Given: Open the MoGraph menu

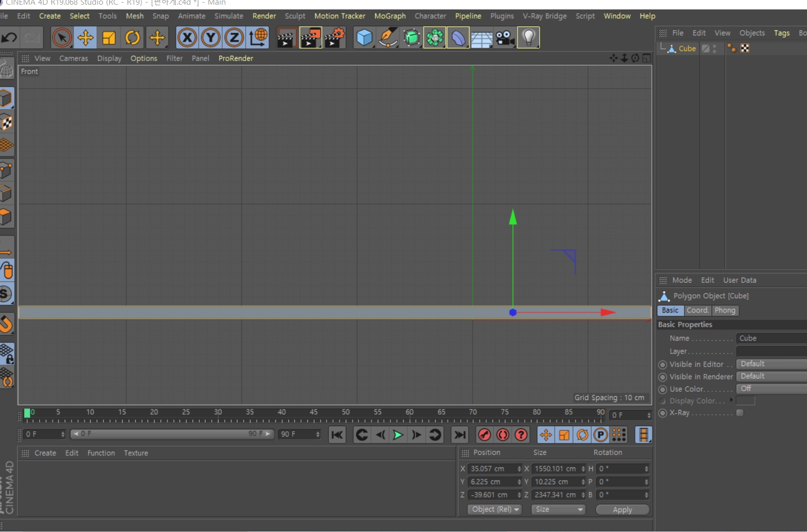Looking at the screenshot, I should [390, 16].
